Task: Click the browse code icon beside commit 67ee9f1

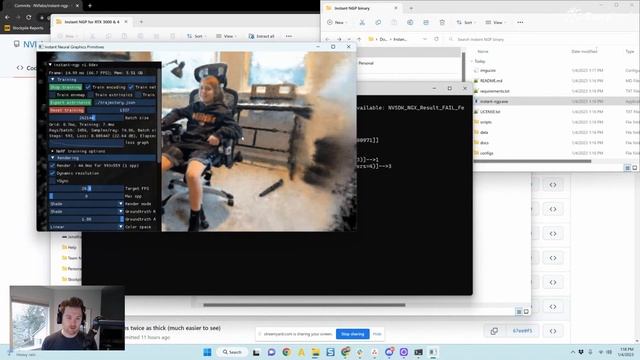Action: pos(553,331)
